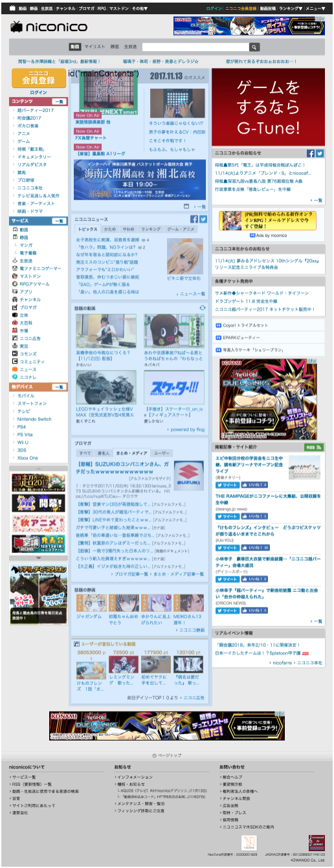The image size is (334, 868).
Task: Click the orange 会員登録 button
Action: 38,78
